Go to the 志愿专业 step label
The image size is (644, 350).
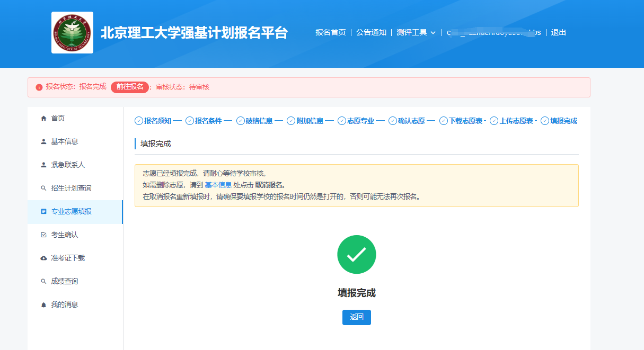point(360,121)
